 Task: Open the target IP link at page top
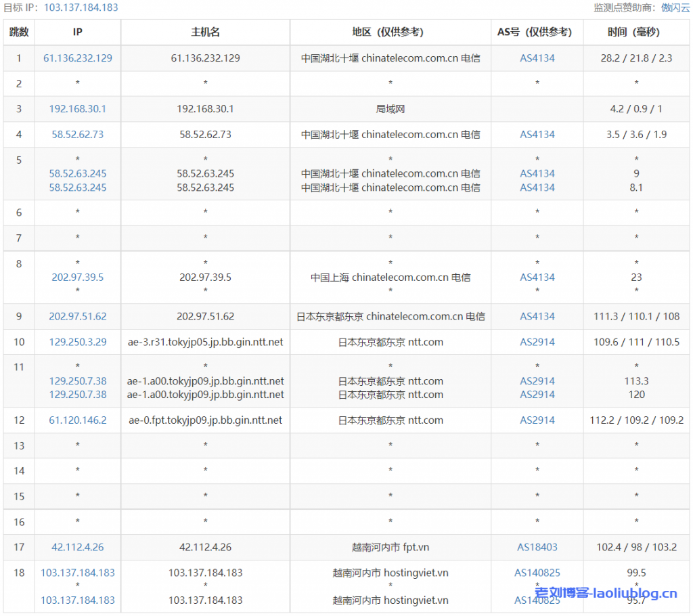pos(81,7)
